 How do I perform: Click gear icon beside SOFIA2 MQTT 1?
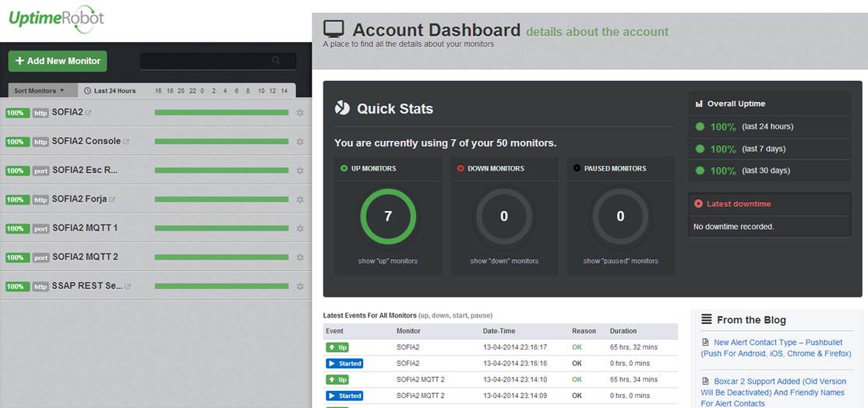(x=300, y=228)
